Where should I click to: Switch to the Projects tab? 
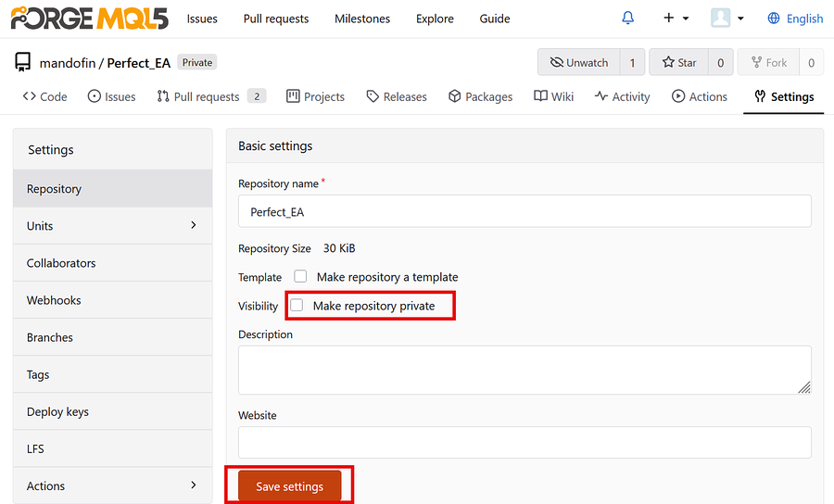pos(315,96)
